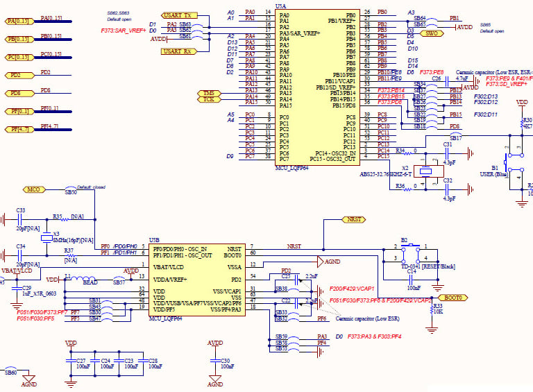The width and height of the screenshot is (533, 392).
Task: Select the R34 zero-ohm resistor
Action: [407, 153]
